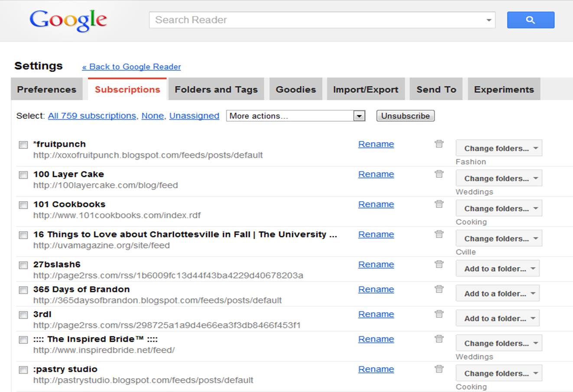Open the Folders and Tags tab
This screenshot has height=392, width=573.
216,89
